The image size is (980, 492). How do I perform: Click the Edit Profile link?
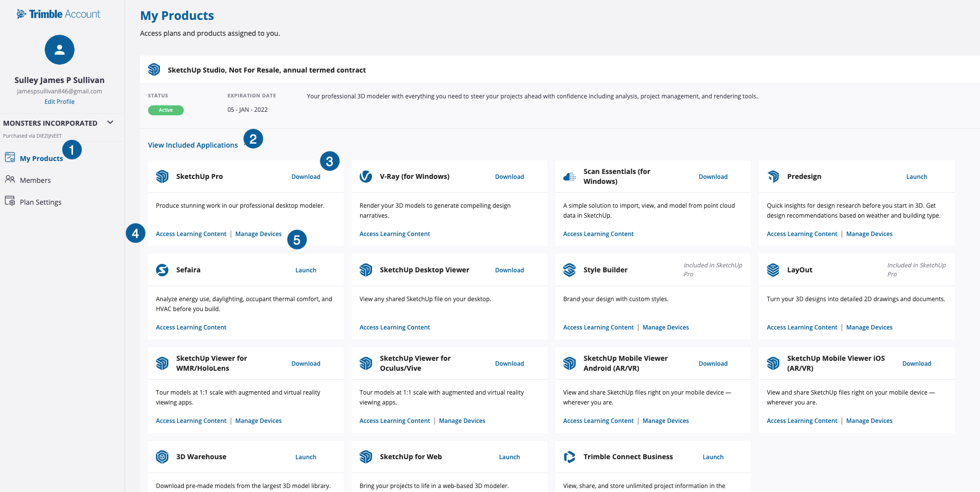coord(60,101)
